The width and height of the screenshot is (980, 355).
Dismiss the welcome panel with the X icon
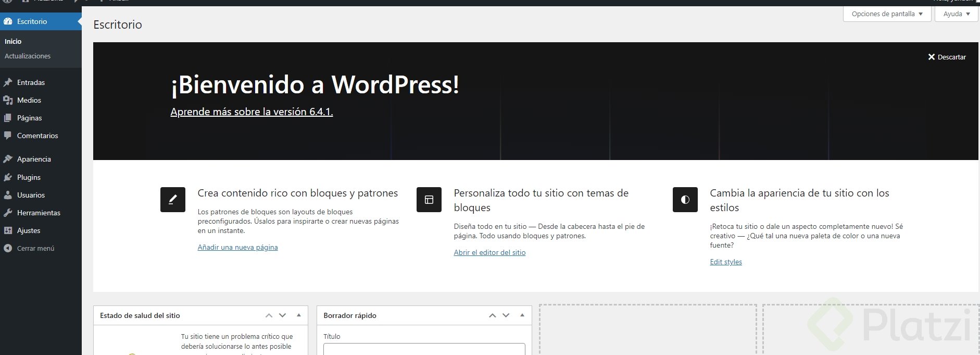click(x=932, y=57)
